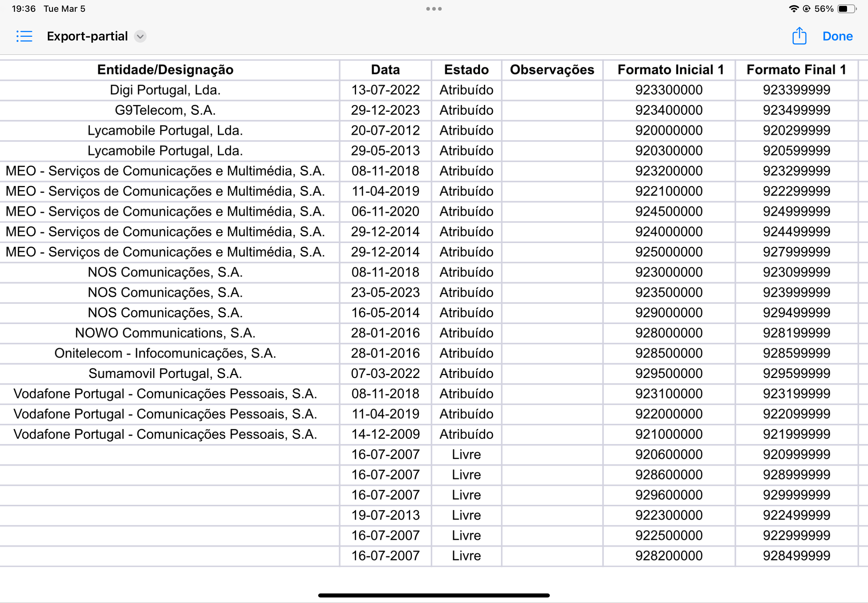
Task: Tap the Export-partial document title
Action: click(x=87, y=36)
